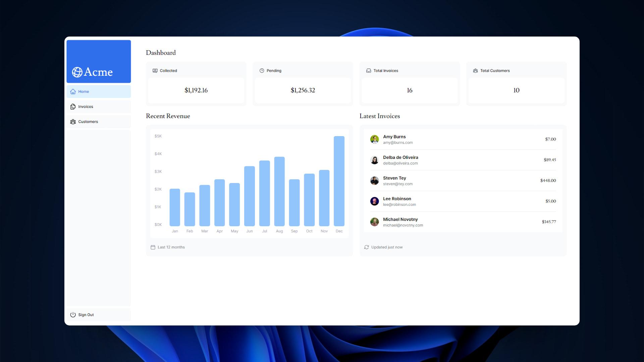Click the Acme globe logo icon

[x=77, y=72]
